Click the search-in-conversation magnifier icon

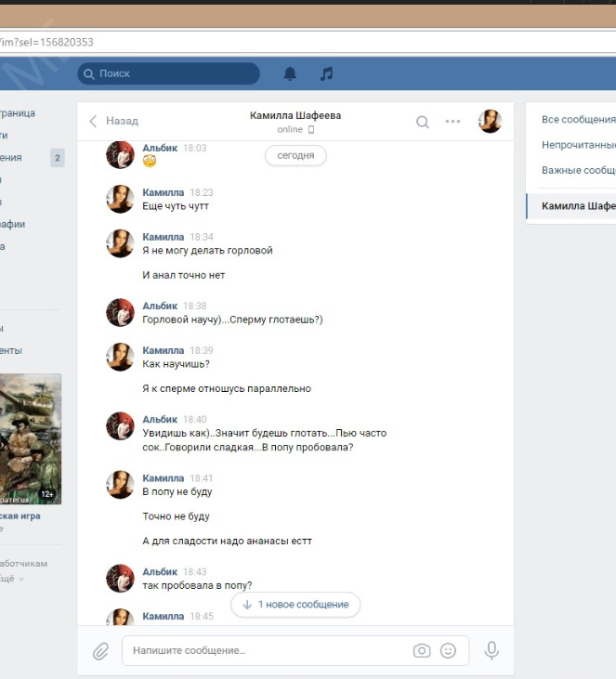423,122
